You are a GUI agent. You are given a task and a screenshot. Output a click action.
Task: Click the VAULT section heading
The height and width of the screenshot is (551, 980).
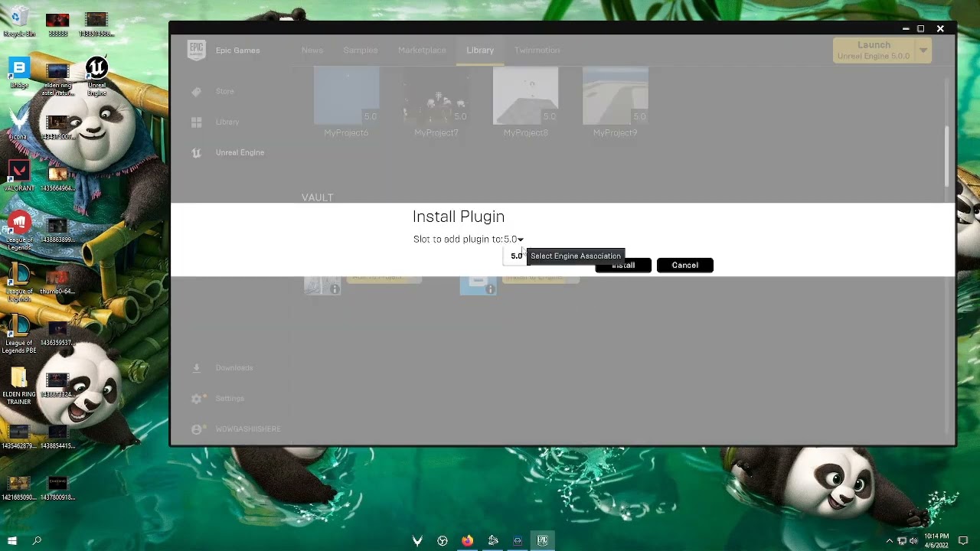[317, 197]
